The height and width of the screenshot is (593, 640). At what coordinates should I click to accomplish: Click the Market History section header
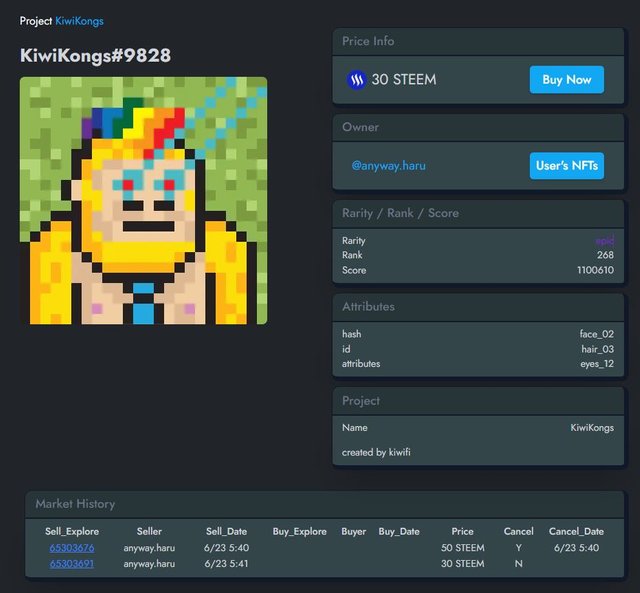point(324,504)
